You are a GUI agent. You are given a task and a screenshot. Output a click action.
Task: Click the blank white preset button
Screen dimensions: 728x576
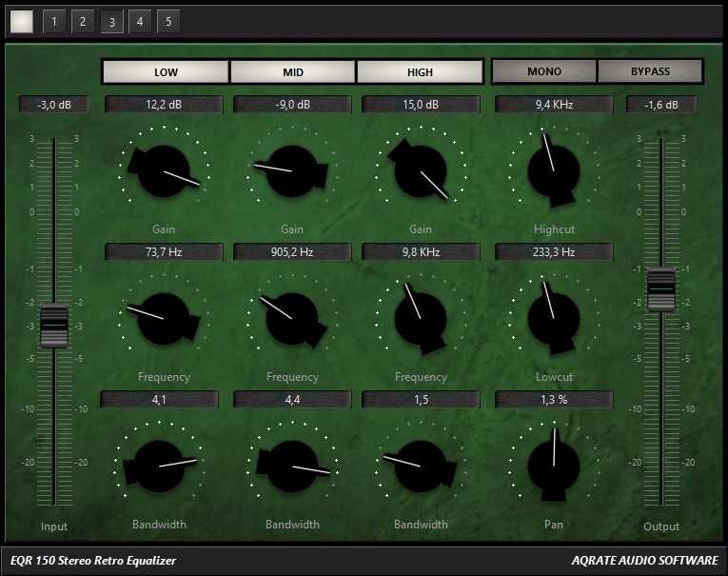pos(22,21)
